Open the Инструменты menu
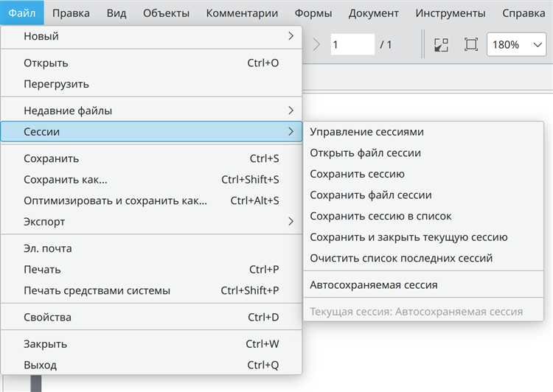Screen dimensions: 553x392 [451, 13]
